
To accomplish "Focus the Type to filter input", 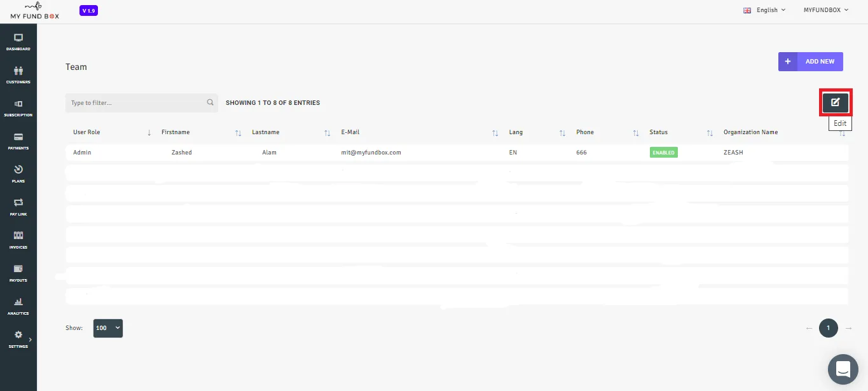I will pos(142,102).
